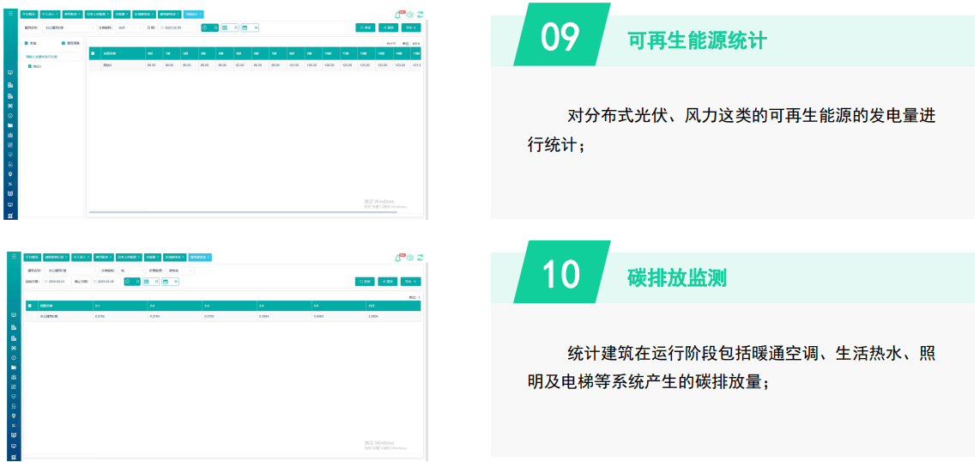Click shield icon in renewable energy screen sidebar
The image size is (980, 462).
point(10,155)
